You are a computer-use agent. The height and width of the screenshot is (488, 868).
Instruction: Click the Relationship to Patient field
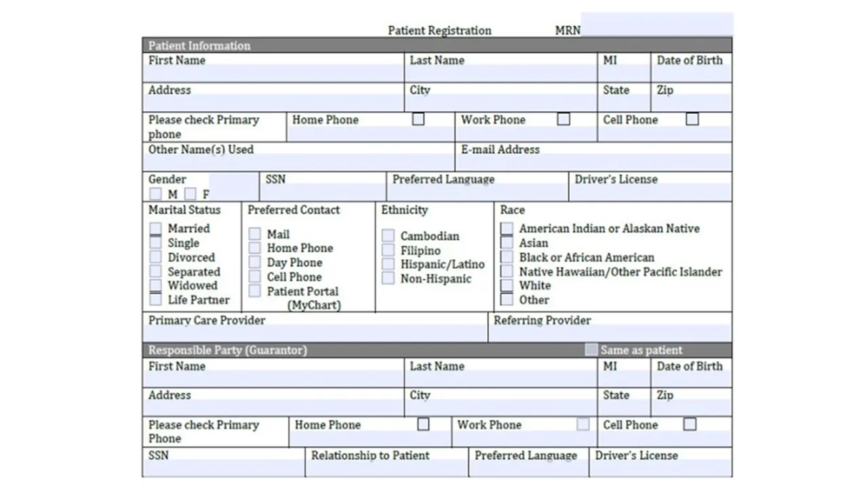point(387,468)
